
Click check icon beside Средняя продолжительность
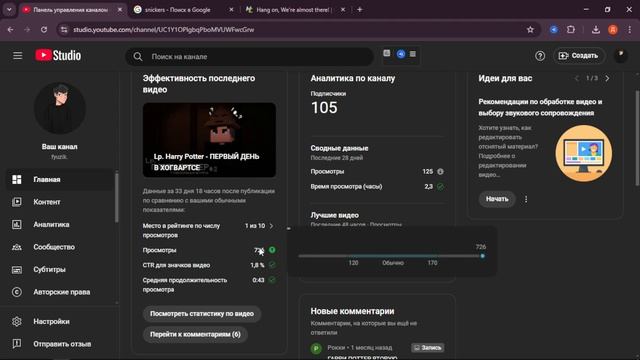click(272, 280)
